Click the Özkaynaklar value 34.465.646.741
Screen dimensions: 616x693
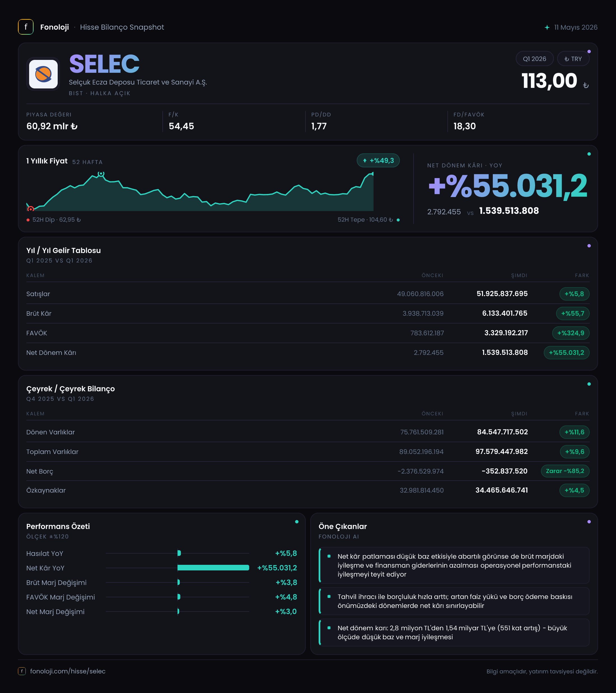click(502, 490)
